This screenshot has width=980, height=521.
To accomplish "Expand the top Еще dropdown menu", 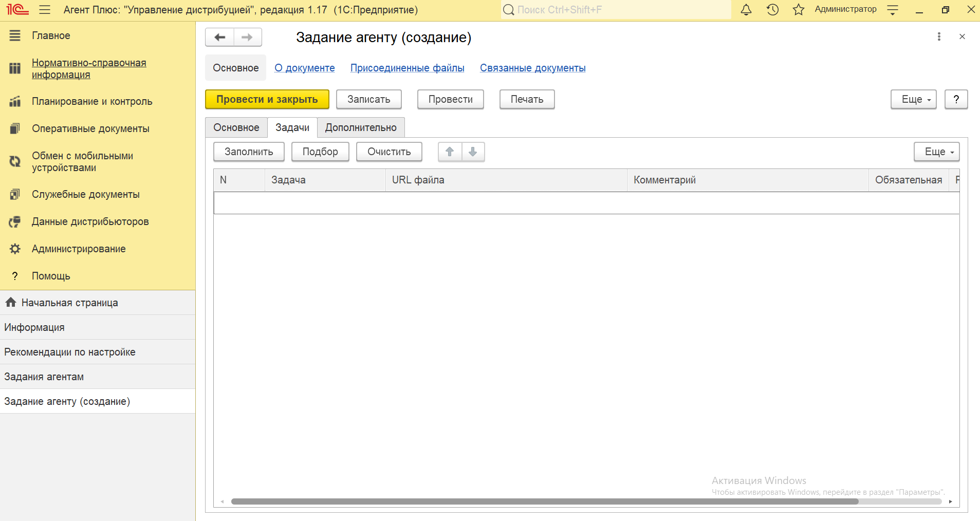I will pos(914,99).
